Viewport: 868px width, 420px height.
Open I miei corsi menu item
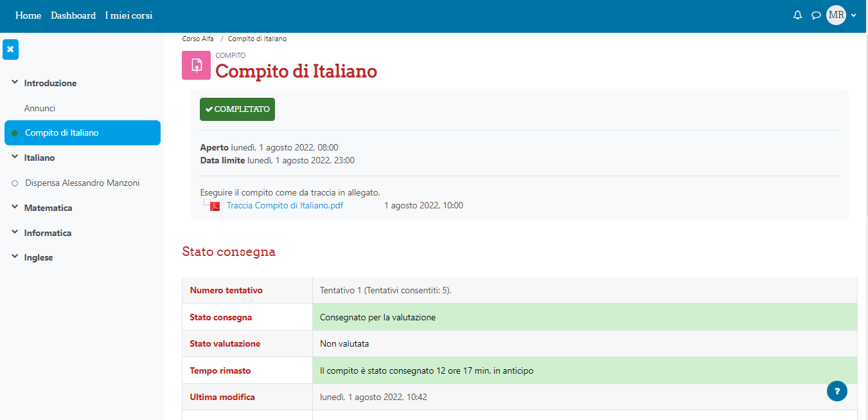(x=128, y=15)
